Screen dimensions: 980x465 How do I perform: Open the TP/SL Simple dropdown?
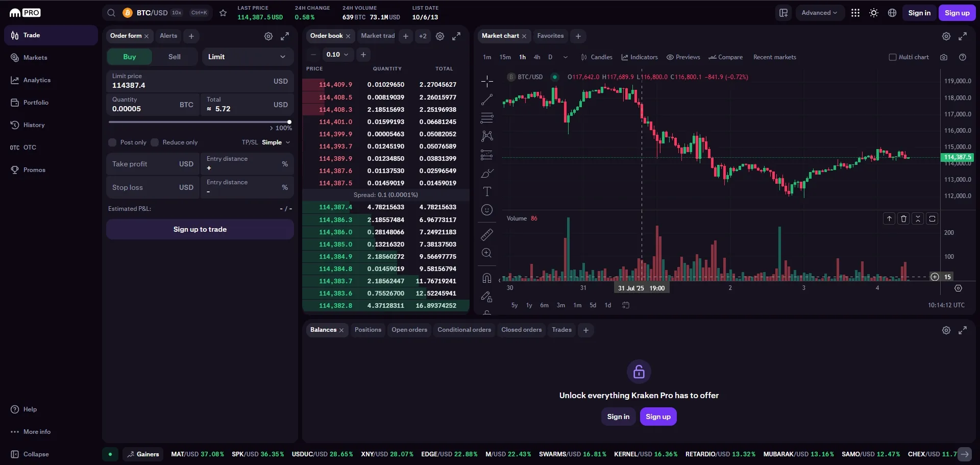[276, 142]
